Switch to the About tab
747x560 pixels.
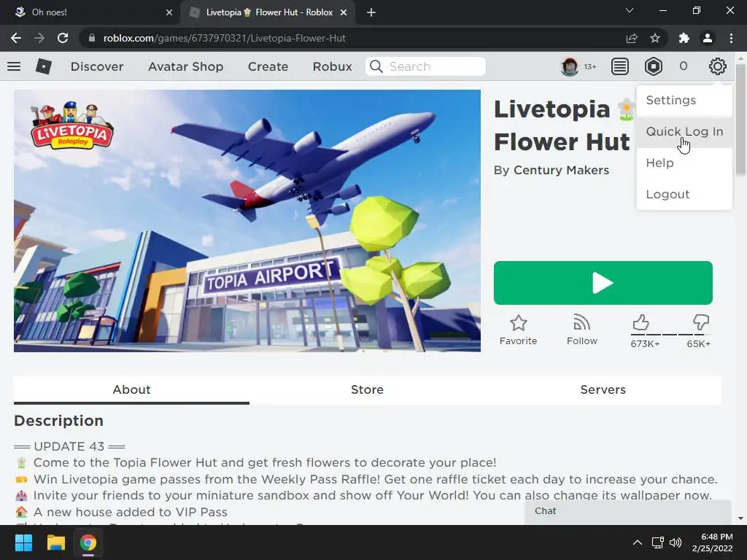pyautogui.click(x=131, y=389)
